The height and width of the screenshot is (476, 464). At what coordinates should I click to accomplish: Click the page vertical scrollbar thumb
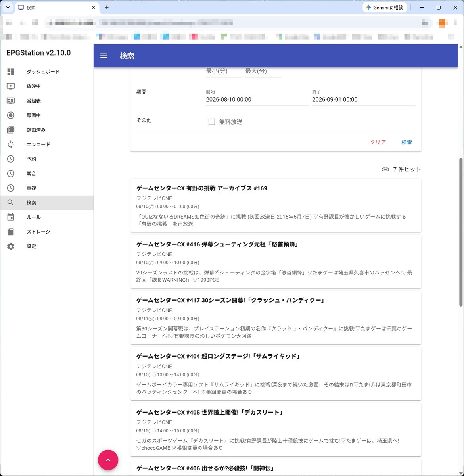[x=461, y=232]
